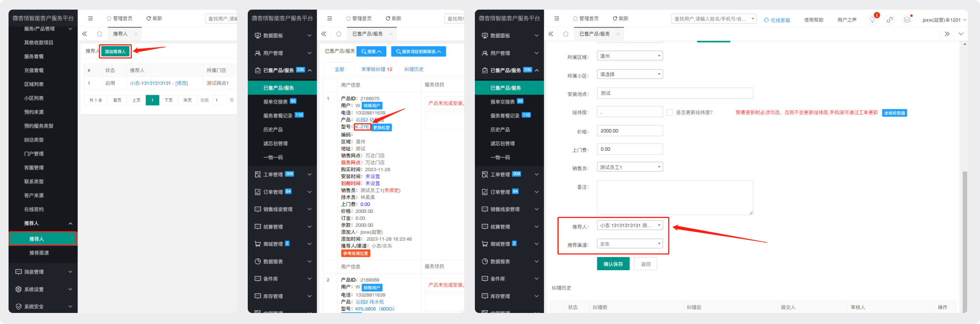
Task: Open 服务项目到期筛选 filter in middle window
Action: tap(419, 51)
